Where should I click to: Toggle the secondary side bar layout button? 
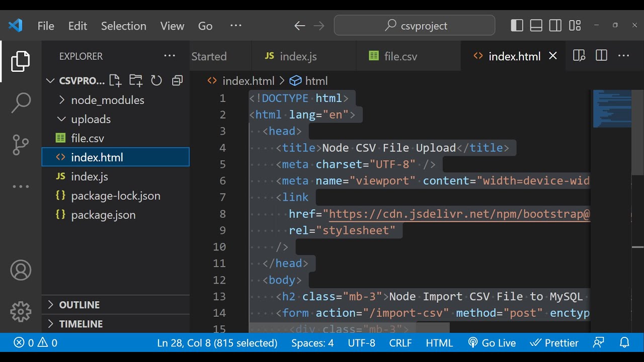555,26
